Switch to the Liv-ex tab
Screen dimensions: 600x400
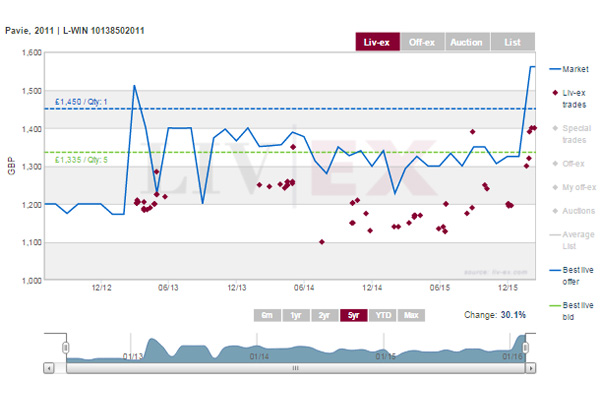tap(378, 42)
